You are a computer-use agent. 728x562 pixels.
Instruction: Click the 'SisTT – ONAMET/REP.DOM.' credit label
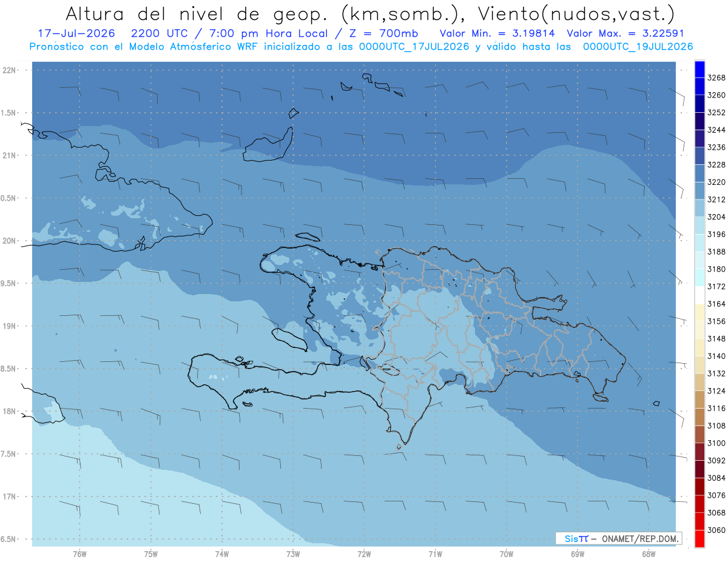pyautogui.click(x=619, y=538)
